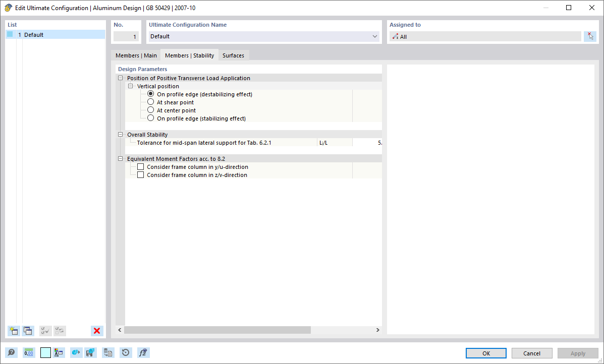Select the At shear point radio button
Viewport: 604px width, 364px height.
coord(150,102)
